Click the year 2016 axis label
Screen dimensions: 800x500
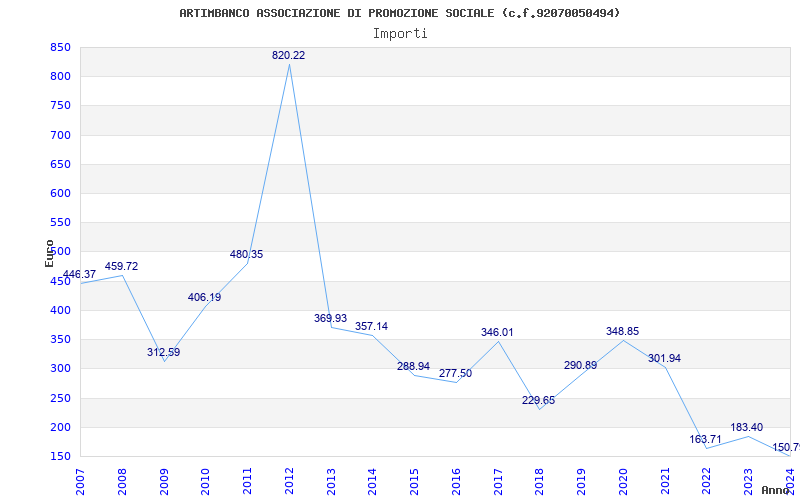pos(456,482)
